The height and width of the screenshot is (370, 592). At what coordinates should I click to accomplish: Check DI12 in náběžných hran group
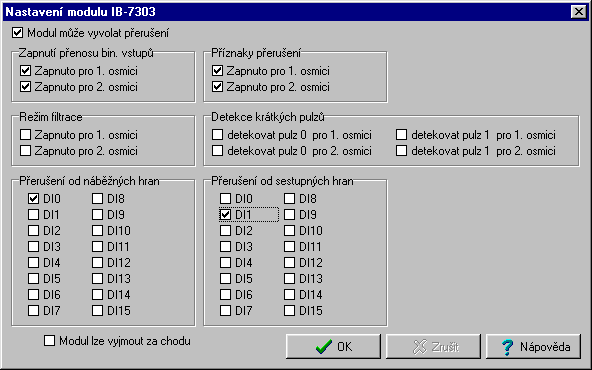[x=97, y=262]
